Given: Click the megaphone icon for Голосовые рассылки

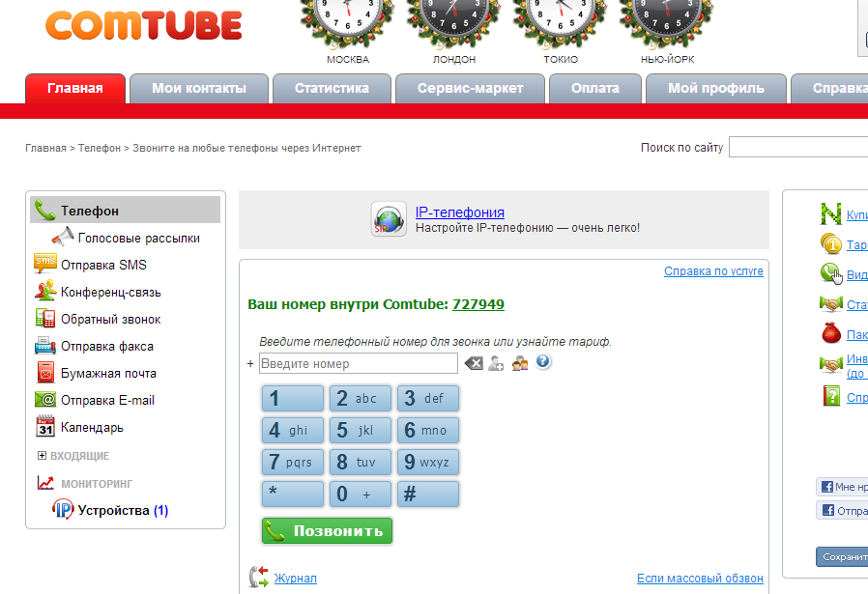Looking at the screenshot, I should [63, 237].
